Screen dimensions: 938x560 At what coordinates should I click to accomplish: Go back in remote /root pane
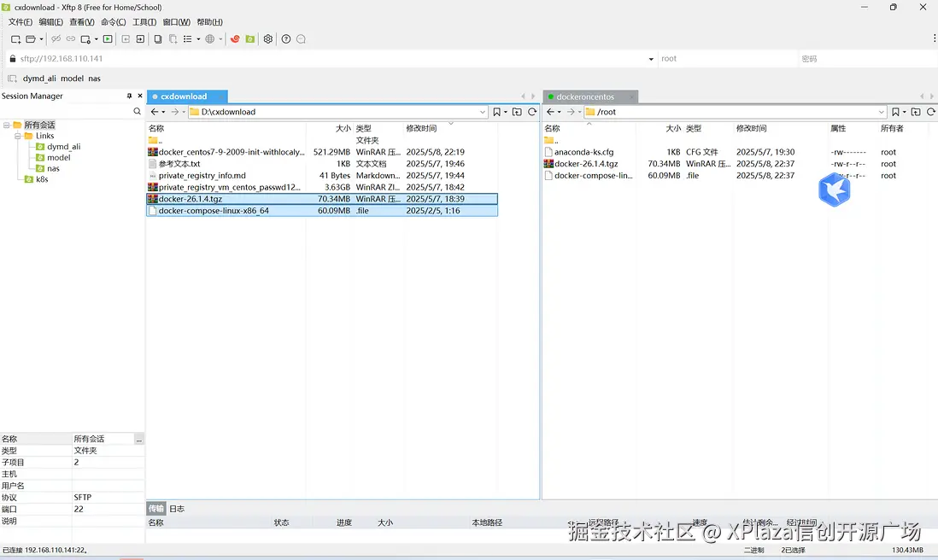(x=550, y=112)
